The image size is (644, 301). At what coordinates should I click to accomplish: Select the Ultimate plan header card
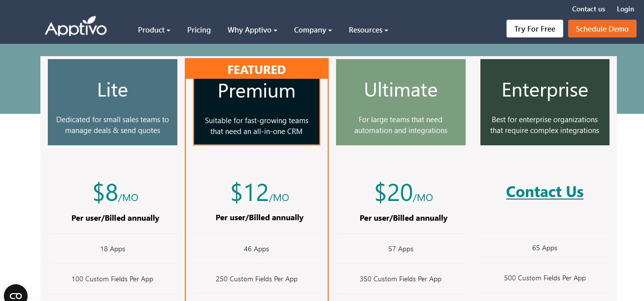point(401,102)
